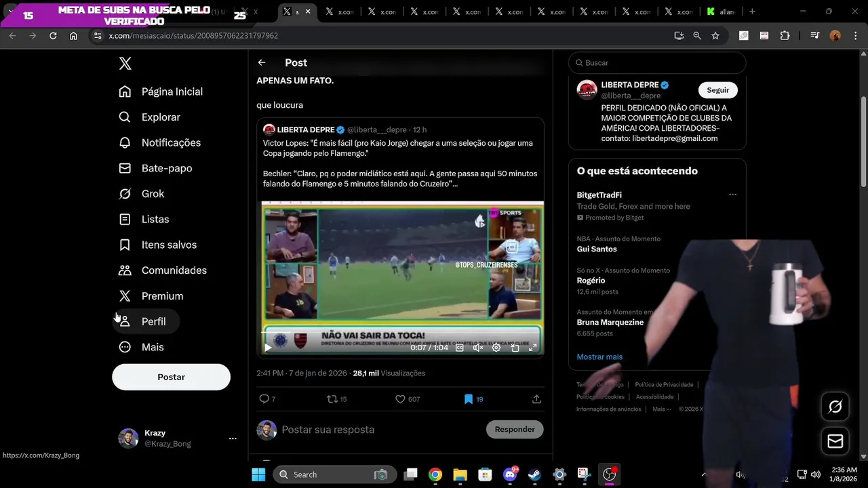Open the 28,1 mil Visualizações link
The width and height of the screenshot is (868, 488).
coord(389,373)
